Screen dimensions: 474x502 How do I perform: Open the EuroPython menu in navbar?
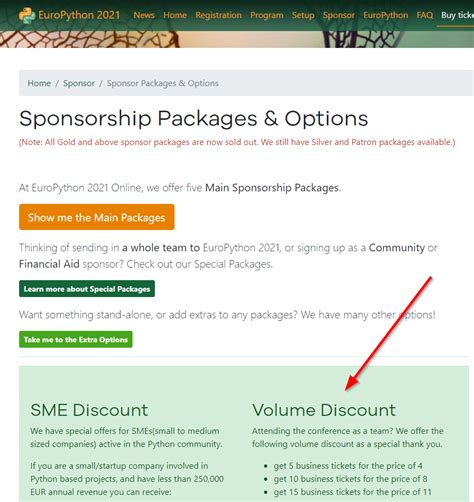tap(386, 15)
